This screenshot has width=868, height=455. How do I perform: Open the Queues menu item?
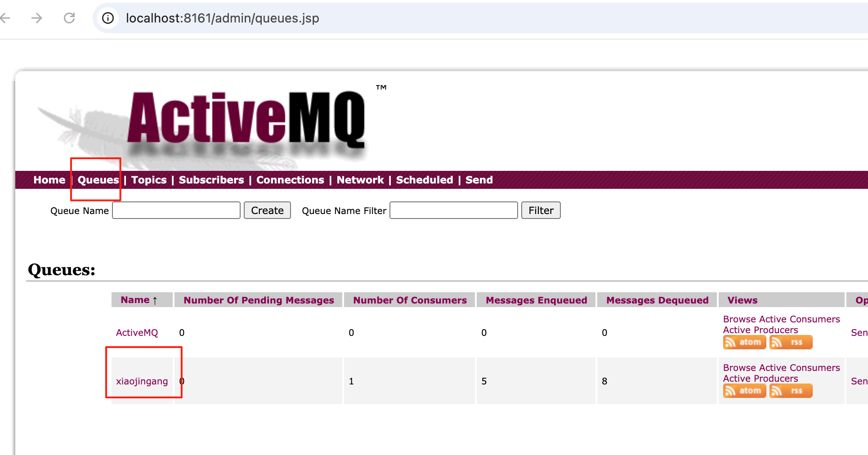point(98,180)
